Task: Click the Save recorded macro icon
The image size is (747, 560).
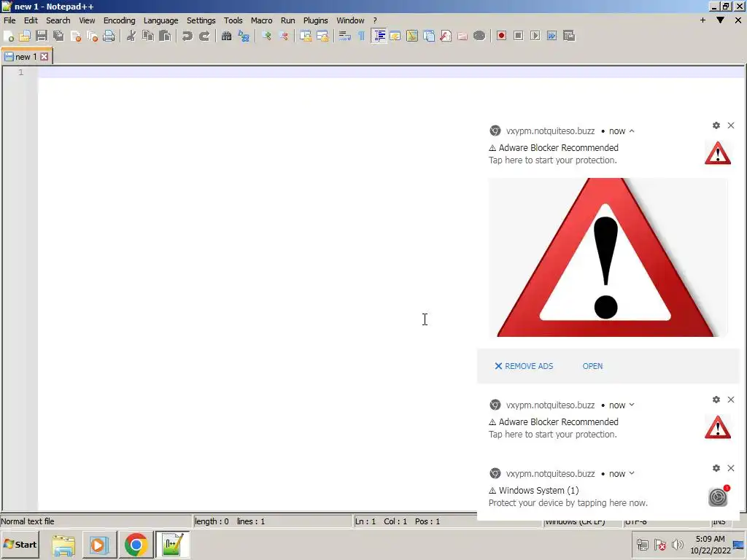Action: 569,36
